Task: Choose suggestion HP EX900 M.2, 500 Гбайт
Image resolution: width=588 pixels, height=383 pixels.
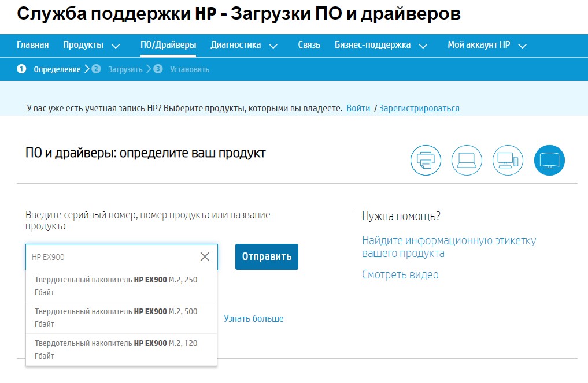Action: tap(121, 318)
